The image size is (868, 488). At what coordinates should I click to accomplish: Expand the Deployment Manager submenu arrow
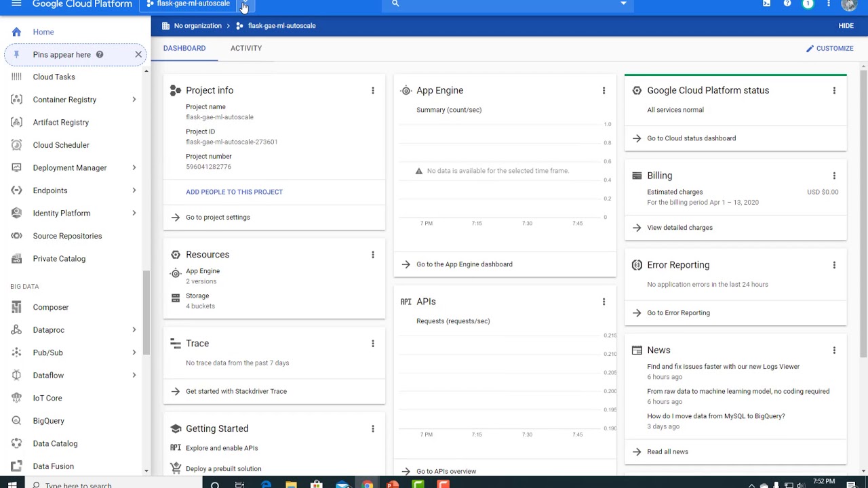tap(134, 167)
